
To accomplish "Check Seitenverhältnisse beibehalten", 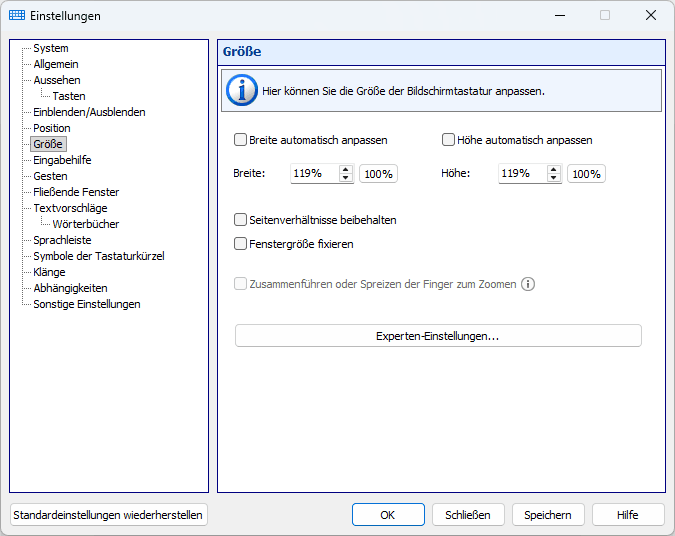I will (x=240, y=220).
